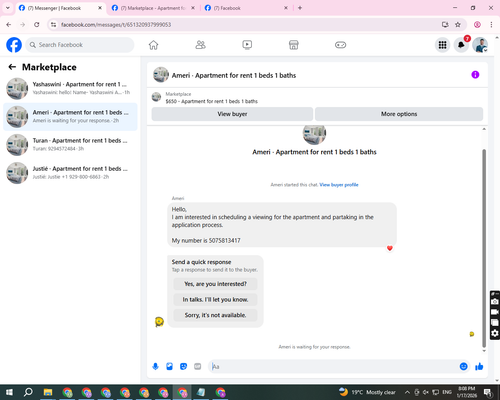Open the Gaming controller icon
Viewport: 500px width, 400px height.
(340, 45)
